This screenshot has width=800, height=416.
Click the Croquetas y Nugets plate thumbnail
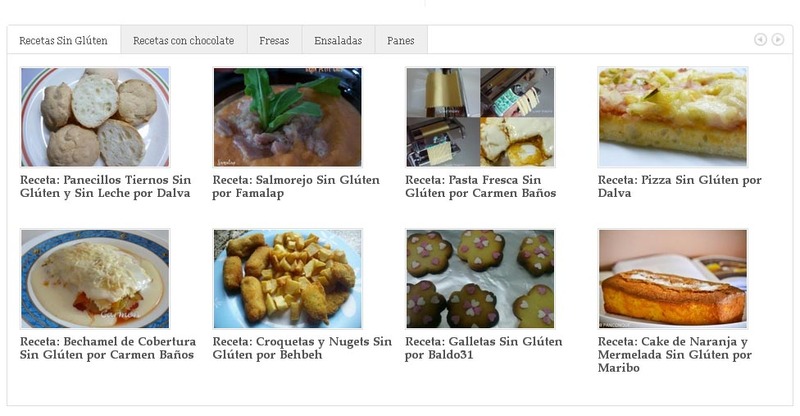point(287,279)
